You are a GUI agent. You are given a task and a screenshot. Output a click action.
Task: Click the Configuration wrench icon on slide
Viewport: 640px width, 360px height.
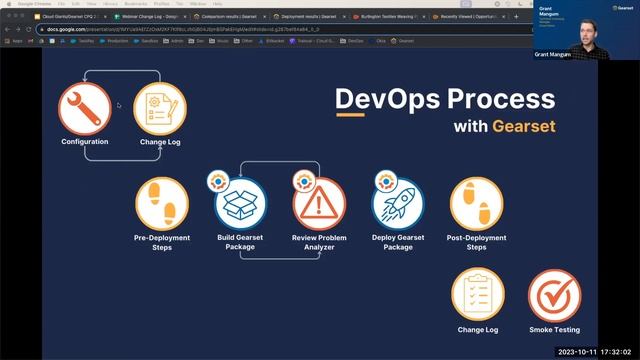click(85, 109)
